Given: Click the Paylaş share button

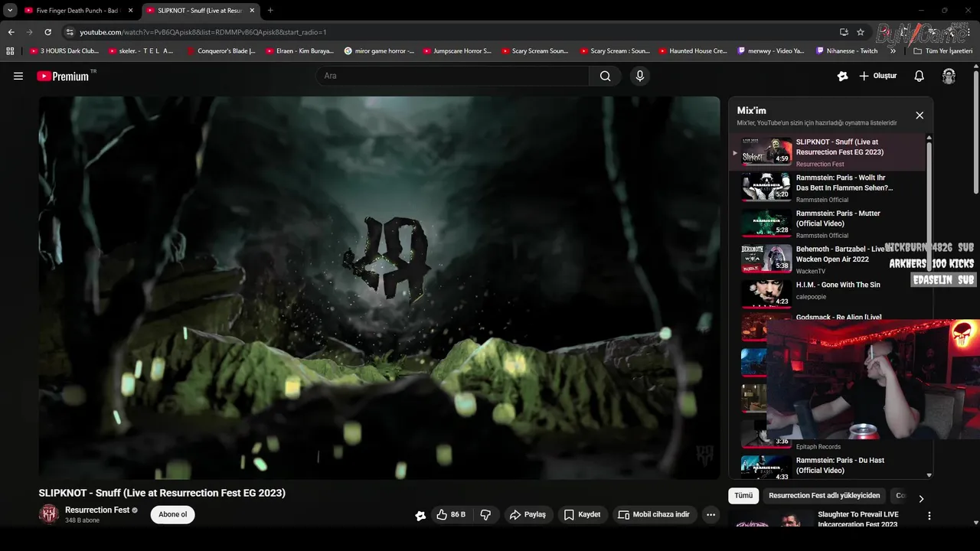Looking at the screenshot, I should click(x=528, y=515).
